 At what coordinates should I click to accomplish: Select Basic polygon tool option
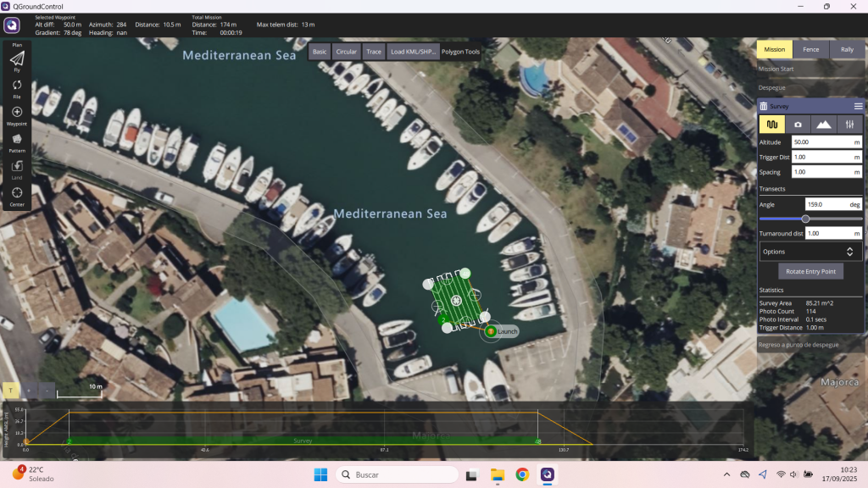(x=319, y=52)
